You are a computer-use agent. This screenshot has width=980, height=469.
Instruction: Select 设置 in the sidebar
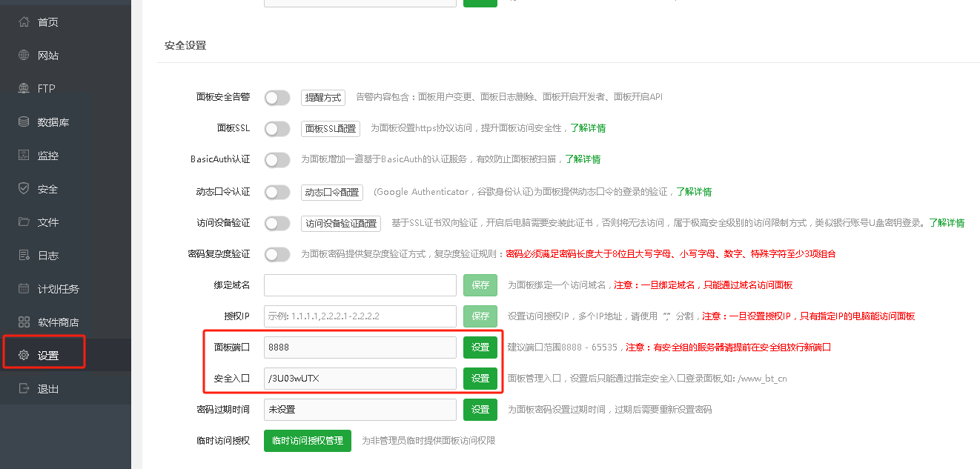[48, 356]
